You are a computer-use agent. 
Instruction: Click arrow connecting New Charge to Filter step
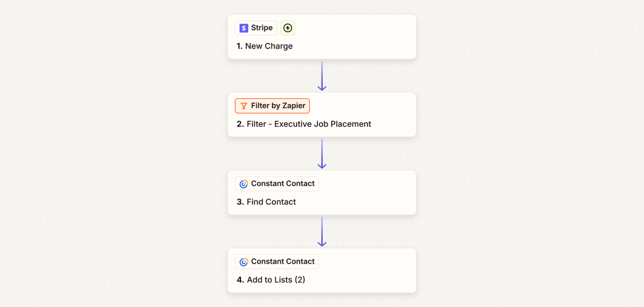tap(322, 76)
